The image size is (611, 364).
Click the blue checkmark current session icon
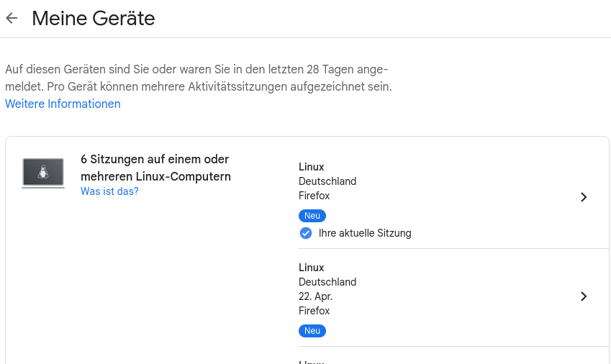point(305,233)
